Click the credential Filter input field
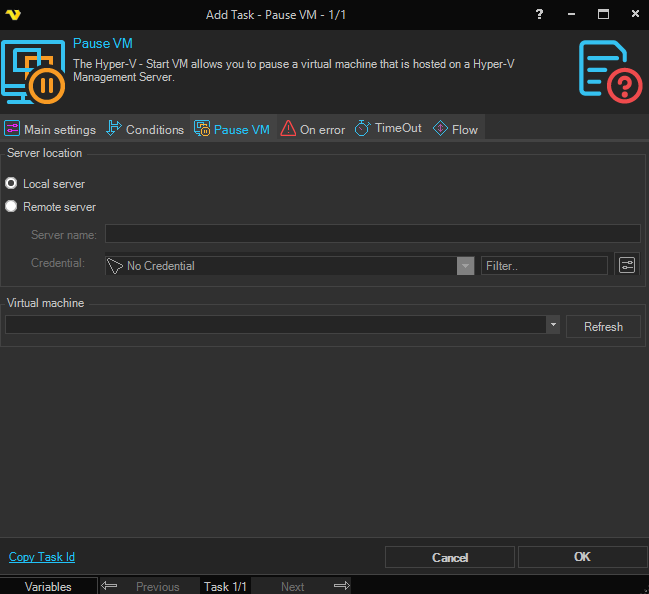 [x=544, y=266]
